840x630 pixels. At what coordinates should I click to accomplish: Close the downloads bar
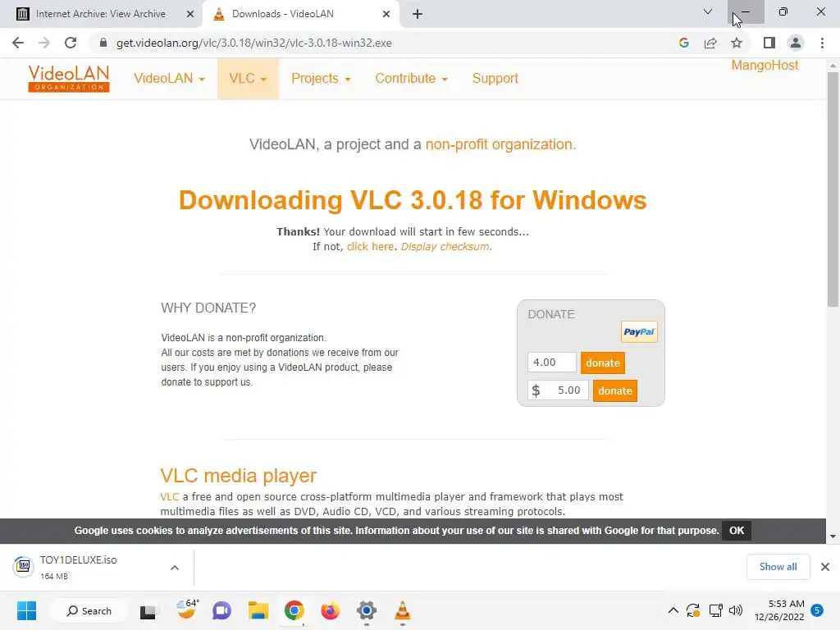[825, 567]
